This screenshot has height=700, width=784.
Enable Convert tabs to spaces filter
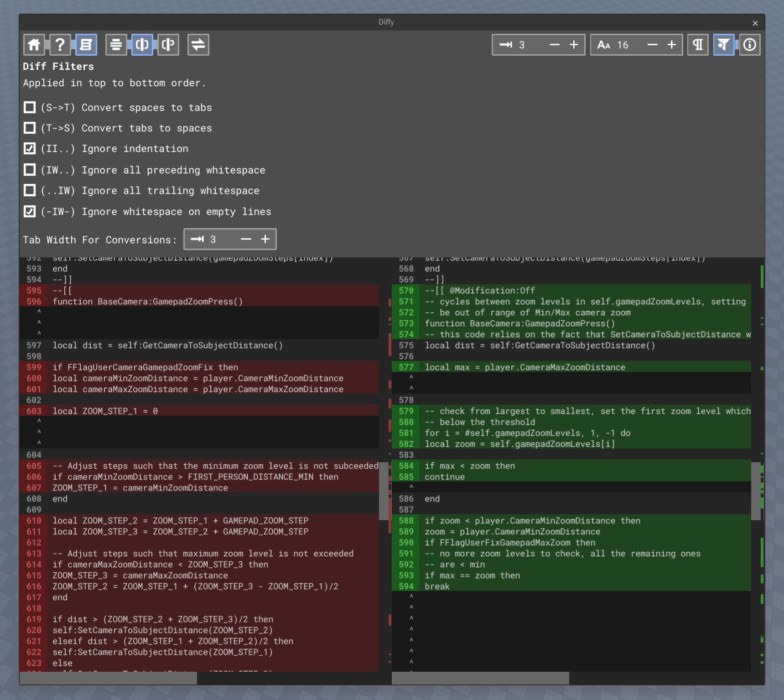tap(29, 128)
